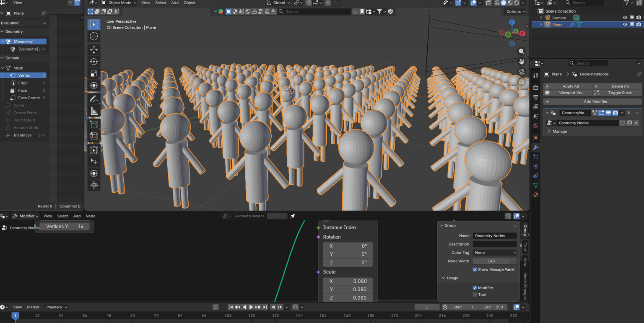Image resolution: width=644 pixels, height=323 pixels.
Task: Open the Output properties tab icon
Action: tap(536, 97)
